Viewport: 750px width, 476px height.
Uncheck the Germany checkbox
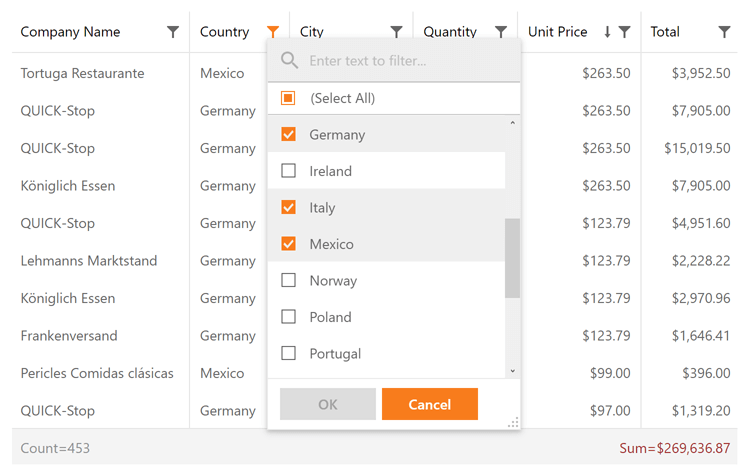289,134
